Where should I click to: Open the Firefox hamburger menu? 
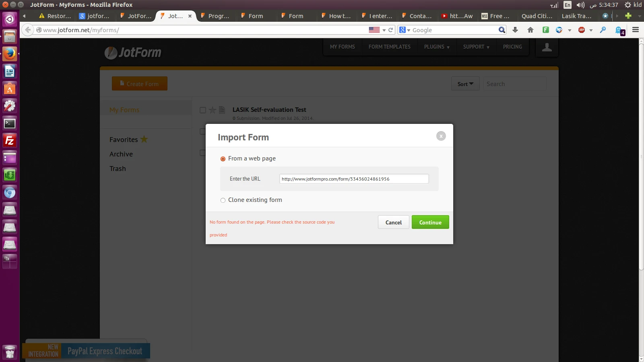tap(636, 30)
